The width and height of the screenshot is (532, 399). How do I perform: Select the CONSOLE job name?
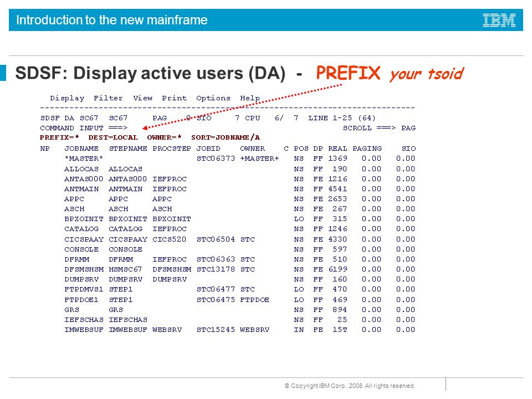coord(81,249)
